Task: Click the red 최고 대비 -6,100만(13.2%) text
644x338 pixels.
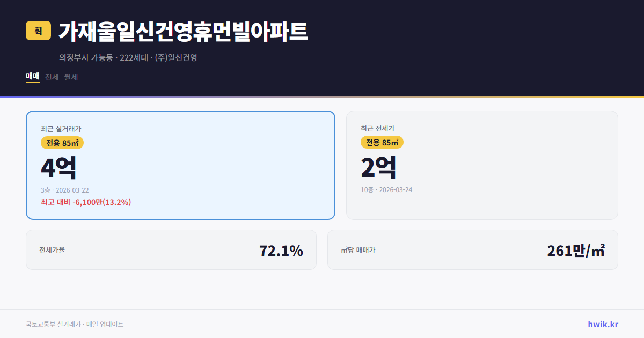Action: pyautogui.click(x=86, y=202)
